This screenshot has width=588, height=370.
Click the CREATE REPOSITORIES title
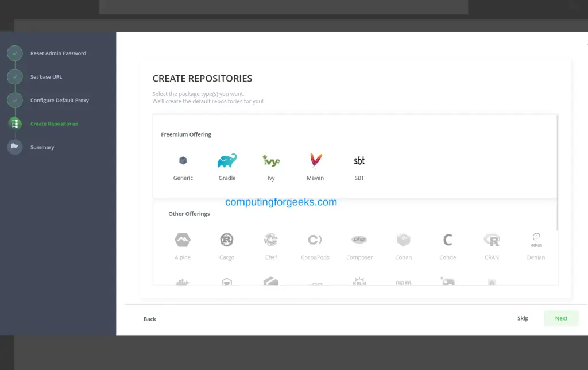(x=202, y=79)
